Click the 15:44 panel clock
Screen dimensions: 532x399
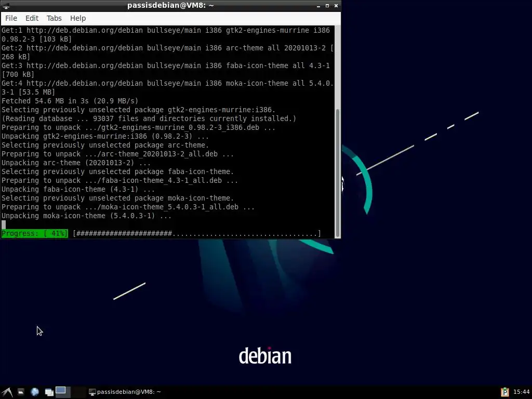(522, 392)
